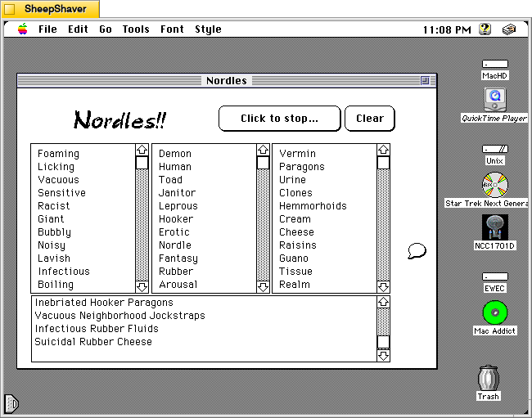532x418 pixels.
Task: Click the Clear button
Action: 370,119
